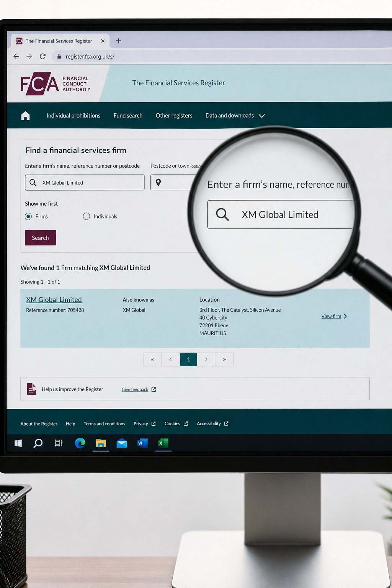Go to the Register home icon
Screen dimensions: 392x588
(x=25, y=116)
